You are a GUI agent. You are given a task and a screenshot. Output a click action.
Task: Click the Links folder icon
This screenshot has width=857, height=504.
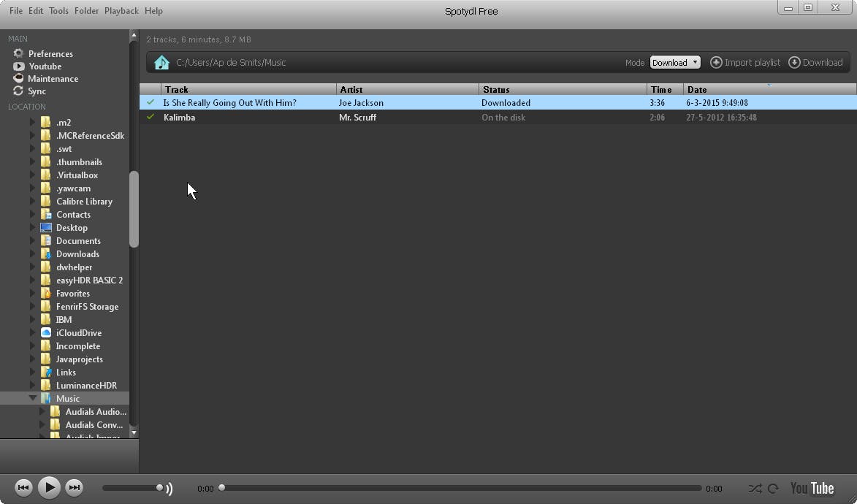pos(46,372)
